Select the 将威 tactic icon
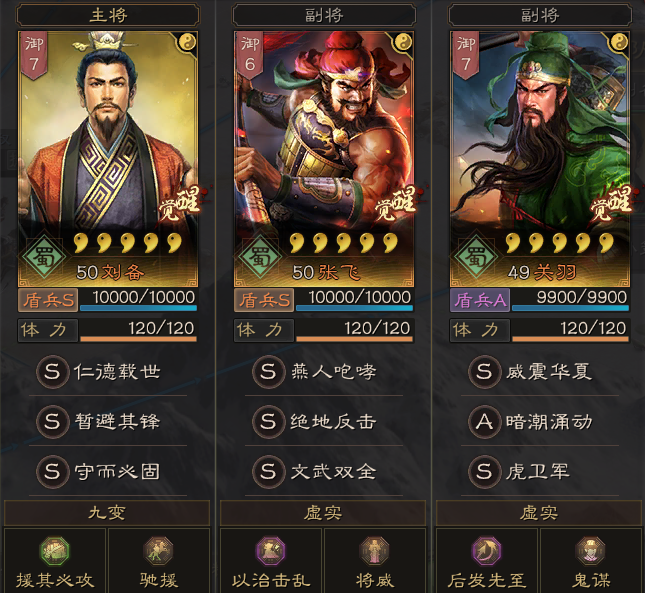Viewport: 645px width, 593px height. point(374,551)
